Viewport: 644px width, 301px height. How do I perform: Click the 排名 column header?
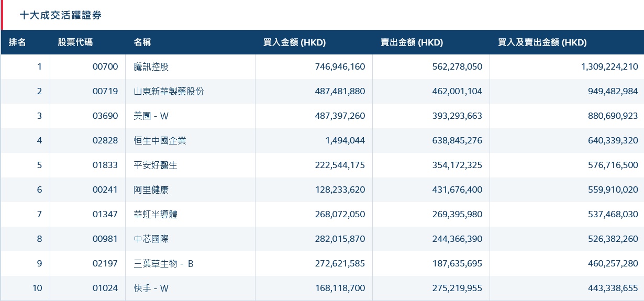17,42
